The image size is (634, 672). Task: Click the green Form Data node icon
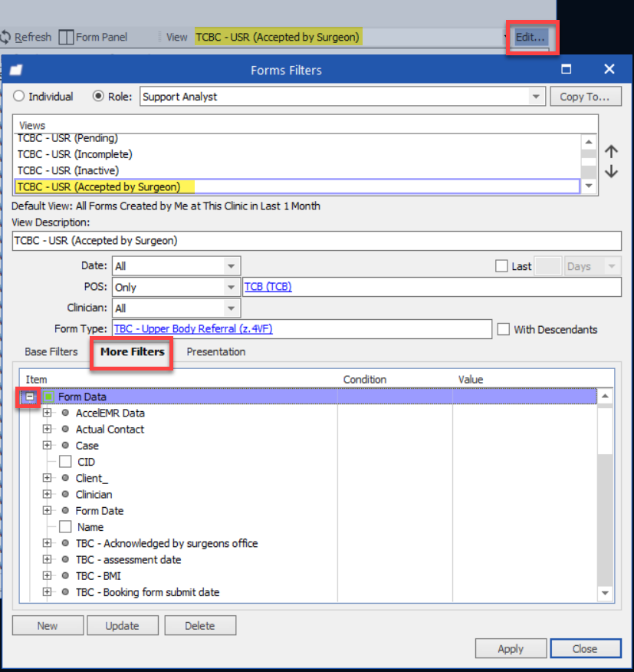point(48,397)
